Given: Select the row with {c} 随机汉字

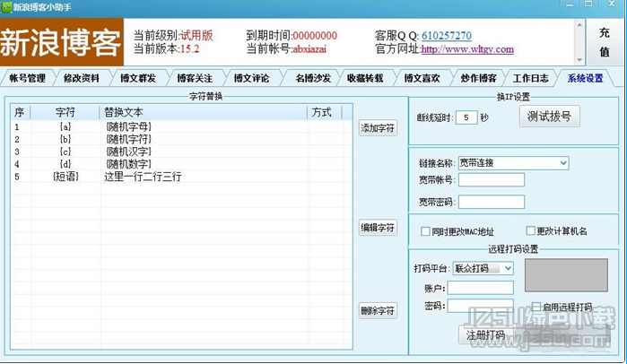Looking at the screenshot, I should [181, 152].
